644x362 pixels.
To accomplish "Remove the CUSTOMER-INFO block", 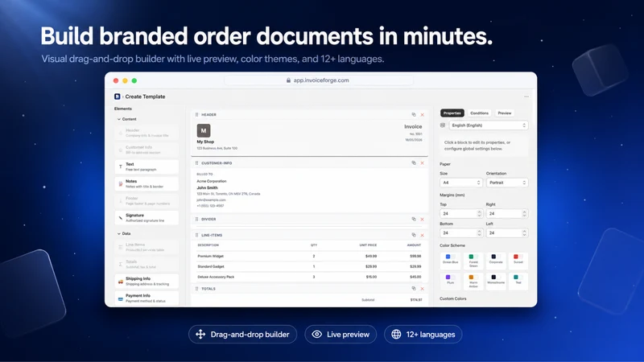I will pos(422,163).
